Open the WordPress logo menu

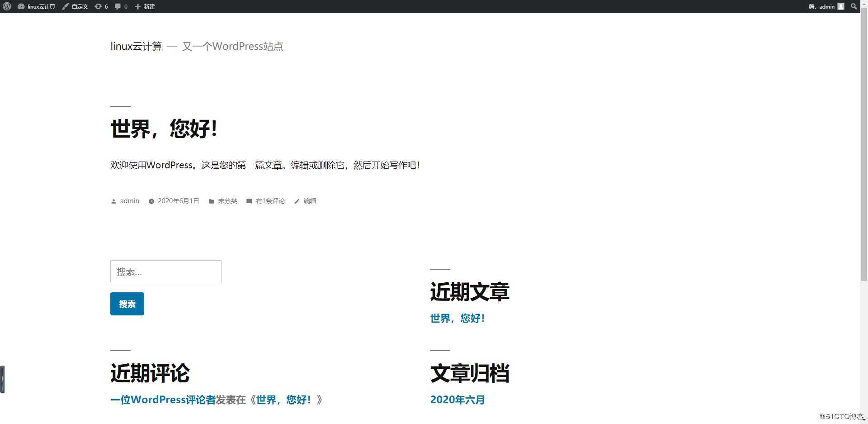coord(7,6)
